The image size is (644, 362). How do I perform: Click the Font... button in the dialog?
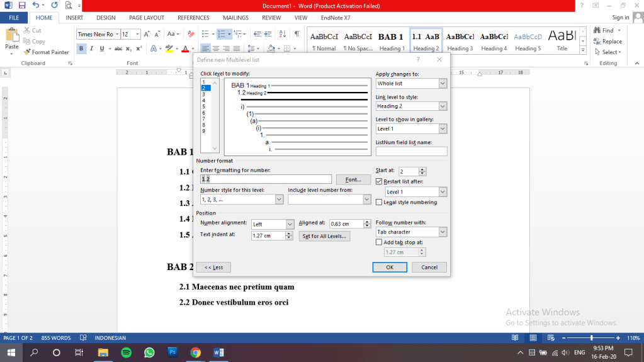tap(353, 179)
